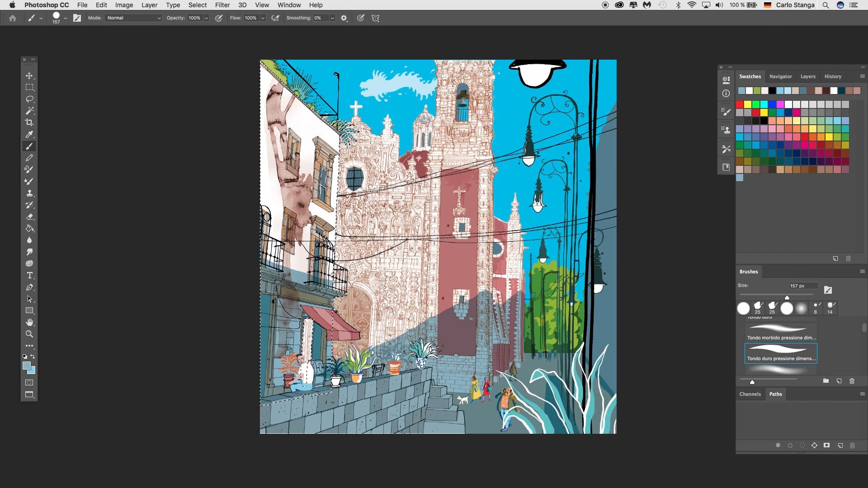The width and height of the screenshot is (868, 488).
Task: Create new swatch in Swatches panel
Action: [835, 258]
